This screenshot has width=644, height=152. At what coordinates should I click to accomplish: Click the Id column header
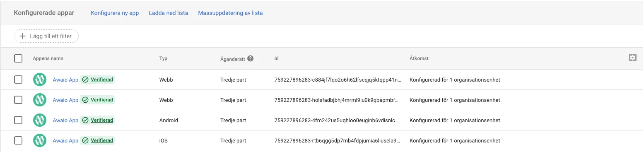click(x=276, y=59)
